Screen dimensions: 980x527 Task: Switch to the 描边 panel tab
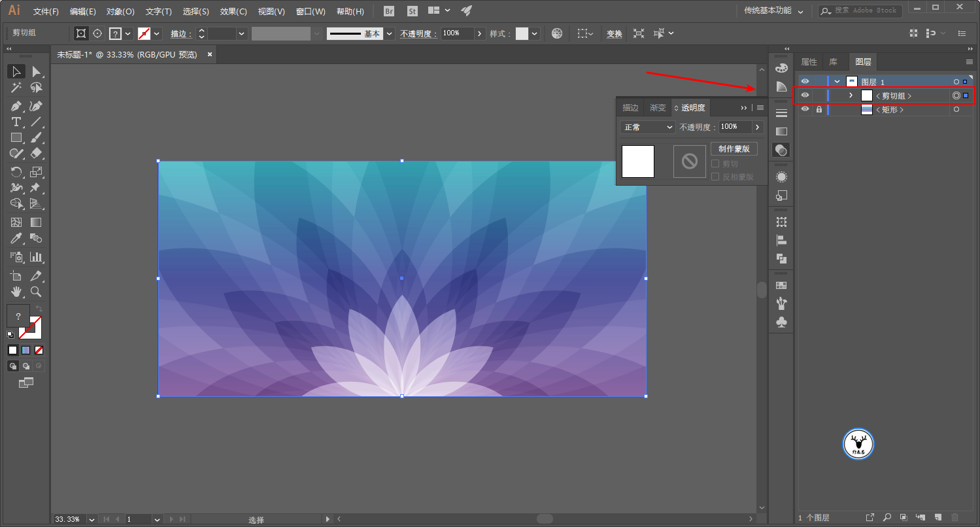[x=630, y=107]
